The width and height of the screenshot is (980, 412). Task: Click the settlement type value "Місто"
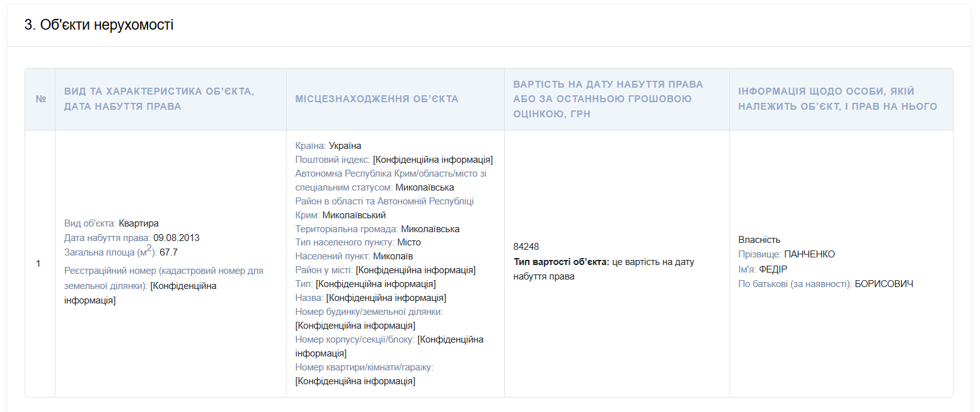pyautogui.click(x=409, y=242)
